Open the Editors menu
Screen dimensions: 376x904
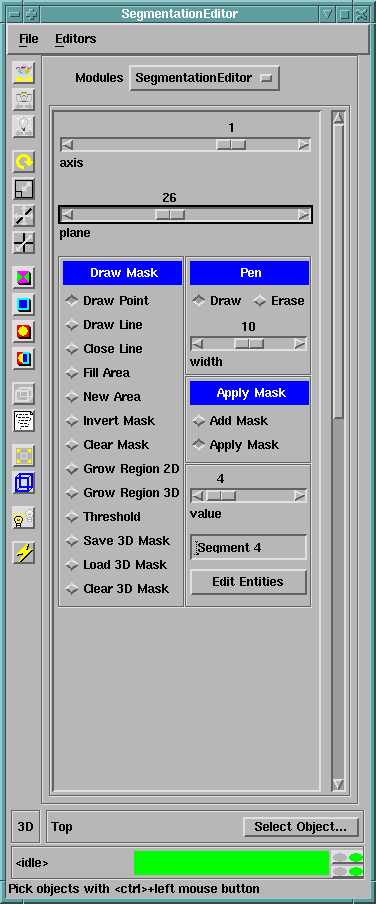point(76,39)
